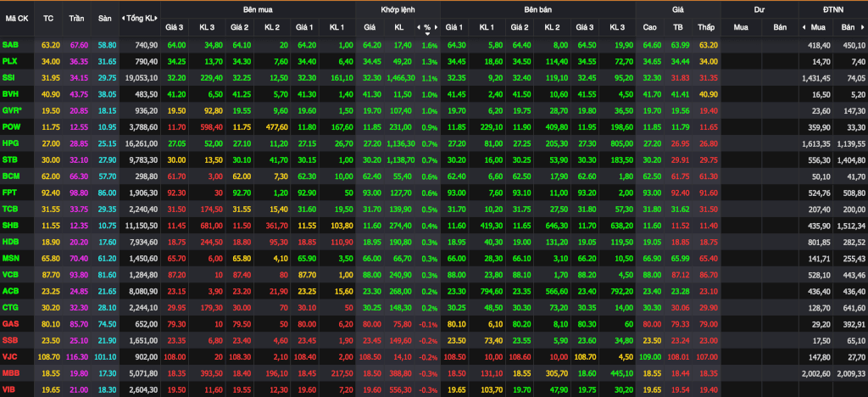Open the GVR* stock ticker
This screenshot has height=397, width=868.
coord(11,111)
